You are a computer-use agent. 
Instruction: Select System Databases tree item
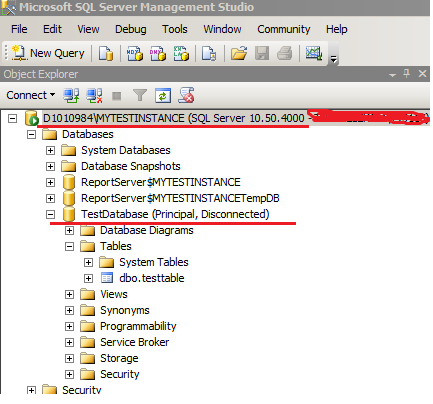(x=126, y=150)
